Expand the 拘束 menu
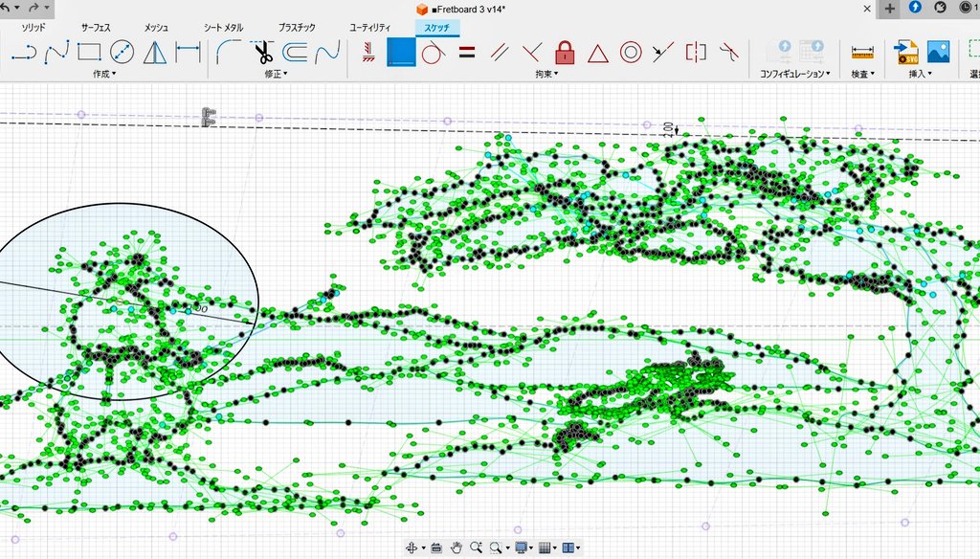Screen dimensions: 980x559 point(546,74)
